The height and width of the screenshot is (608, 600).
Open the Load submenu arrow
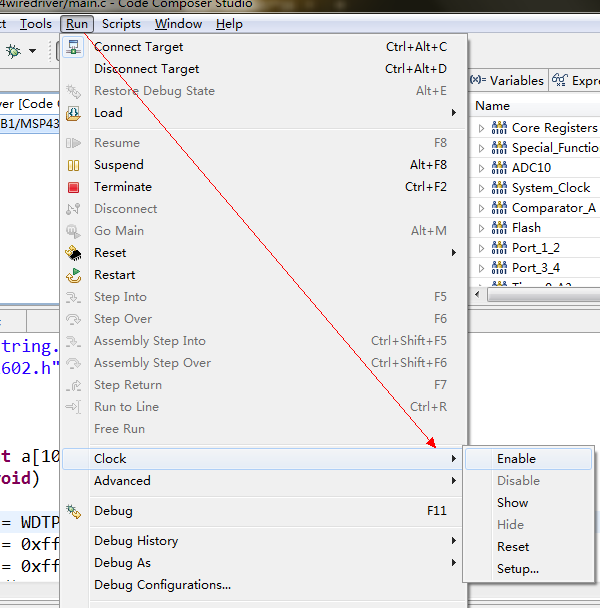pyautogui.click(x=453, y=113)
